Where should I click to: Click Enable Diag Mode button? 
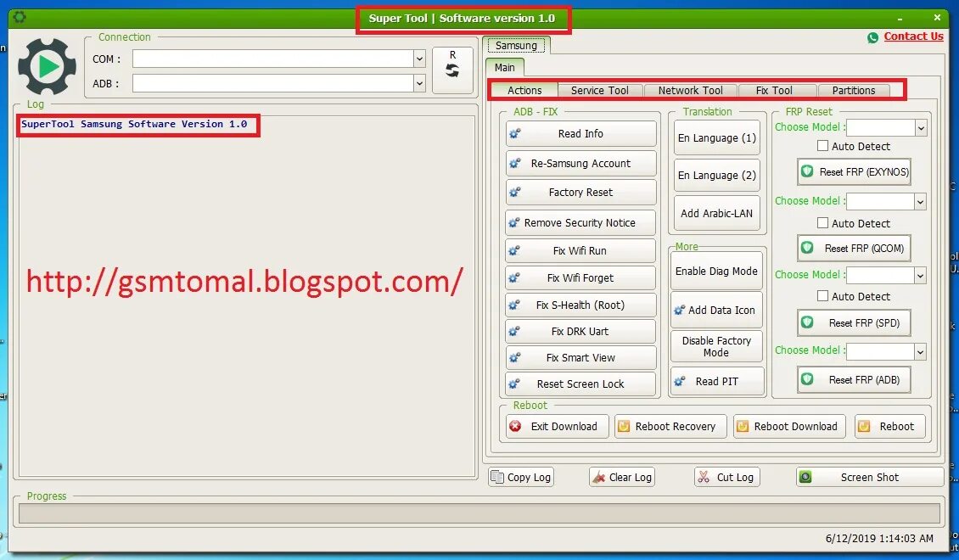(x=716, y=271)
